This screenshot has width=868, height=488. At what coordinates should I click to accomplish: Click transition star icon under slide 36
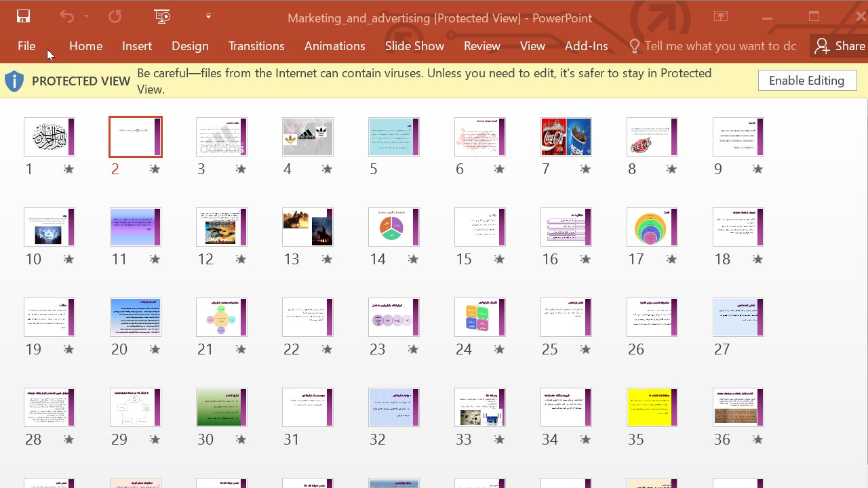[x=757, y=440]
